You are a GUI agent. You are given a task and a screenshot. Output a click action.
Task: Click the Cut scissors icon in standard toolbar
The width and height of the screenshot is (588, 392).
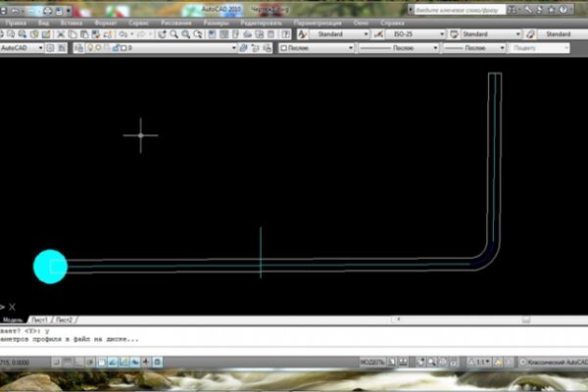click(61, 34)
